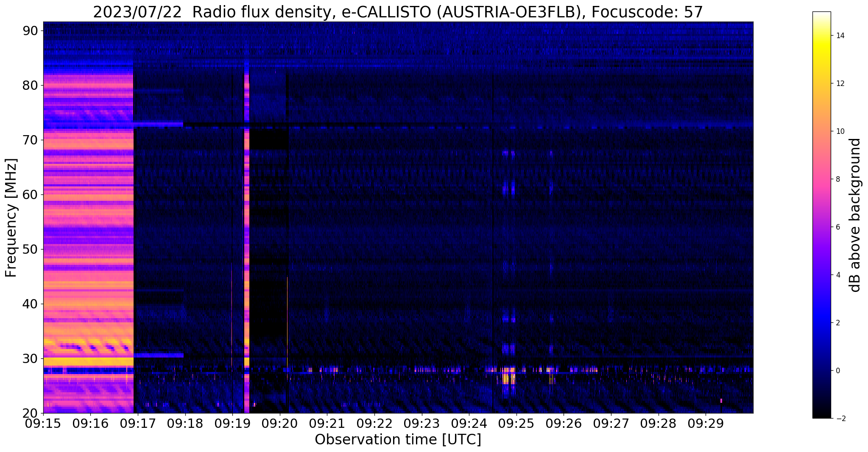The width and height of the screenshot is (868, 452).
Task: Click the 09:18 time tick label
Action: click(x=185, y=423)
